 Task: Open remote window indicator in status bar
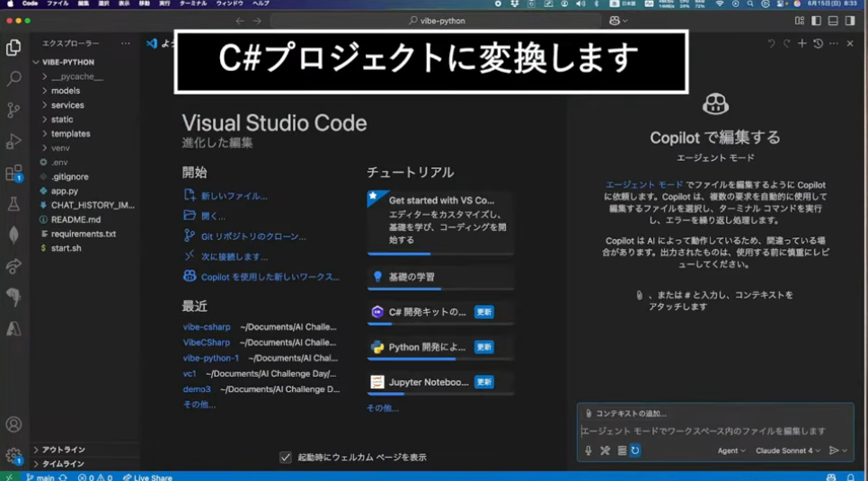pos(9,477)
